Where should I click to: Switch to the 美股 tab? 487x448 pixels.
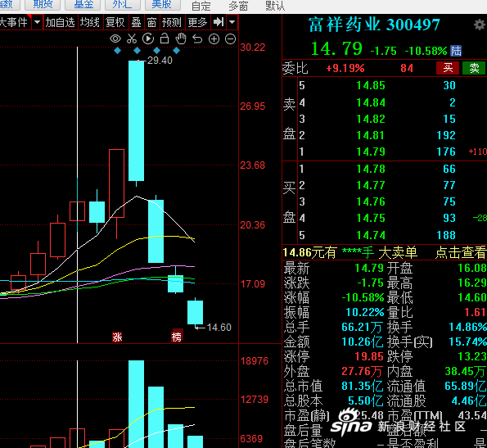(161, 5)
